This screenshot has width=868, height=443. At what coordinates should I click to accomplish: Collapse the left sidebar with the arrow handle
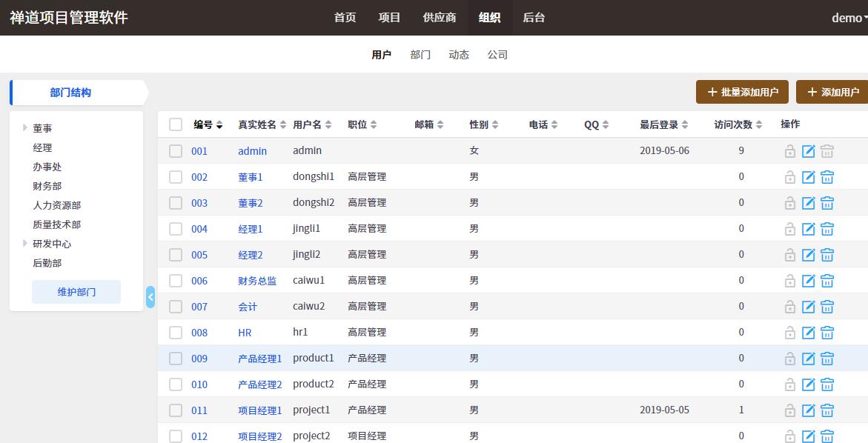click(x=150, y=297)
